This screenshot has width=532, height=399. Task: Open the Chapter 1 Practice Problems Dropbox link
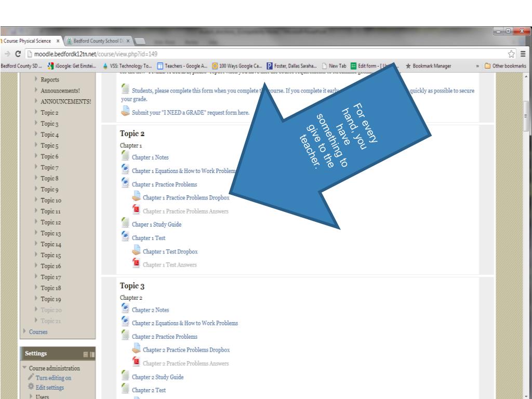[x=186, y=197]
